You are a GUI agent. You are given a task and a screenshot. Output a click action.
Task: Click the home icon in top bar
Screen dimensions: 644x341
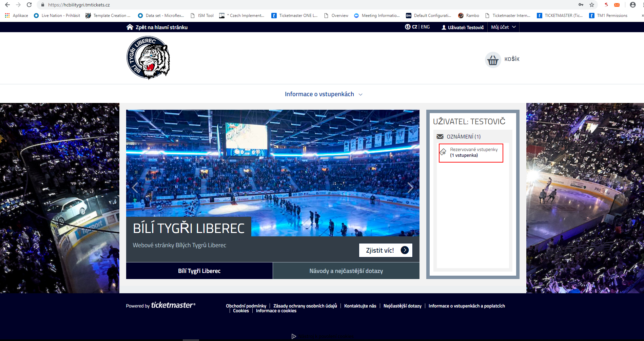click(x=130, y=27)
